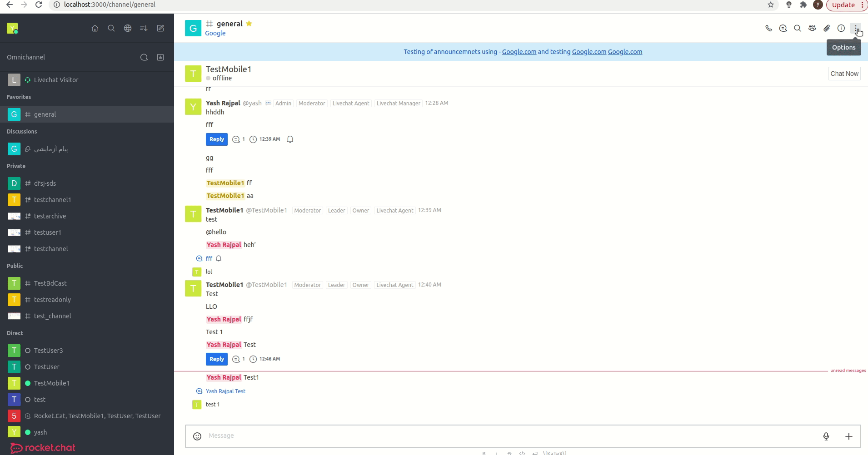The image size is (868, 455).
Task: Open the Home icon in sidebar
Action: point(95,28)
